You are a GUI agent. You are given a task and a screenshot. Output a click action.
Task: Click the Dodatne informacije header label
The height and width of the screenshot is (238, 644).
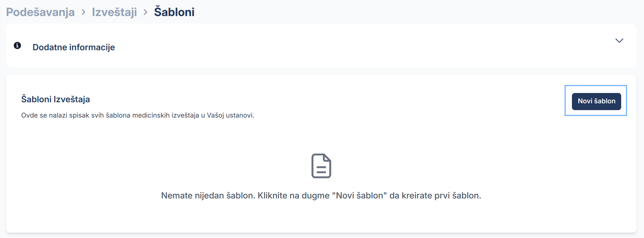click(x=73, y=47)
